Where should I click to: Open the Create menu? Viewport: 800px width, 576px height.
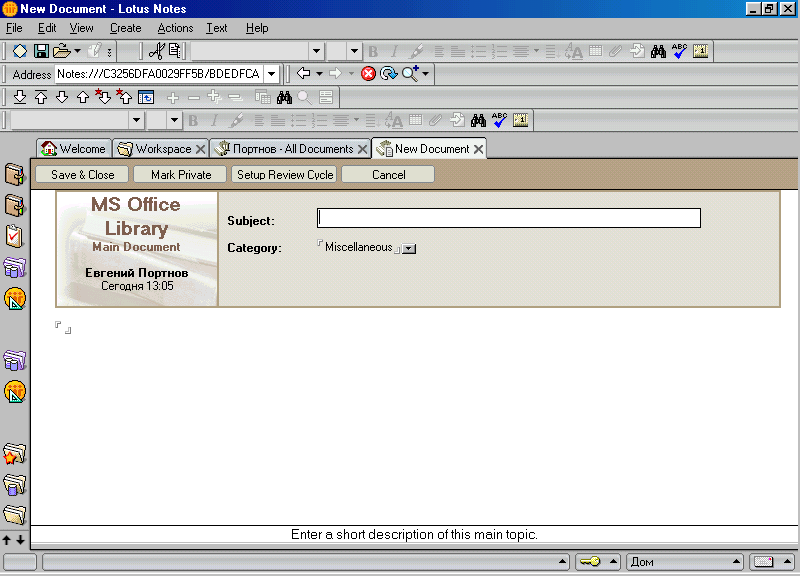pyautogui.click(x=126, y=28)
